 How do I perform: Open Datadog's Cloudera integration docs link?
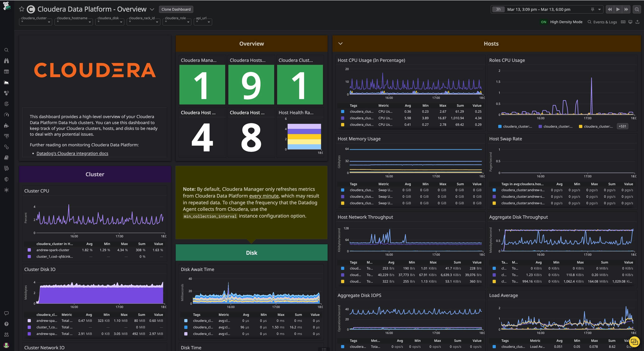(x=72, y=153)
